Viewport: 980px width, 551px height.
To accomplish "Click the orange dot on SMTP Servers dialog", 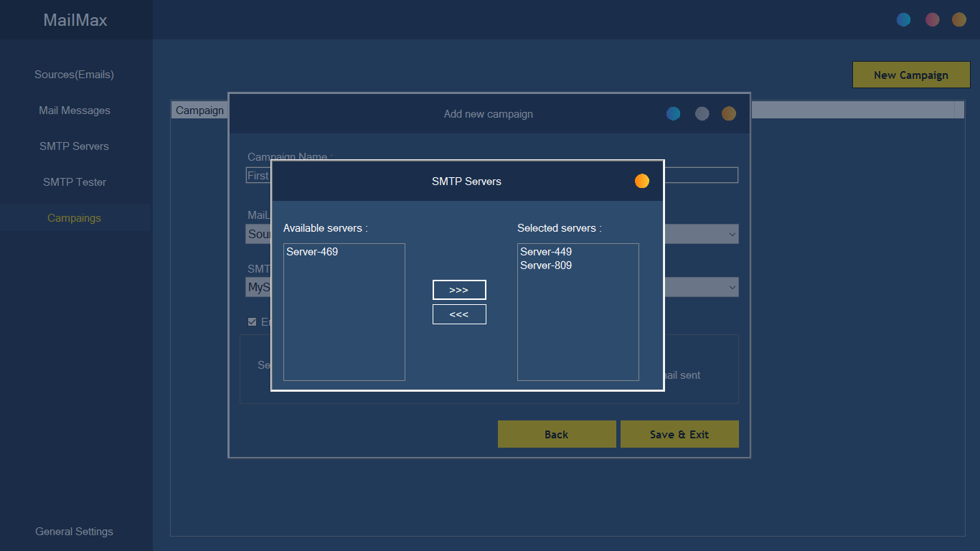I will pos(641,181).
